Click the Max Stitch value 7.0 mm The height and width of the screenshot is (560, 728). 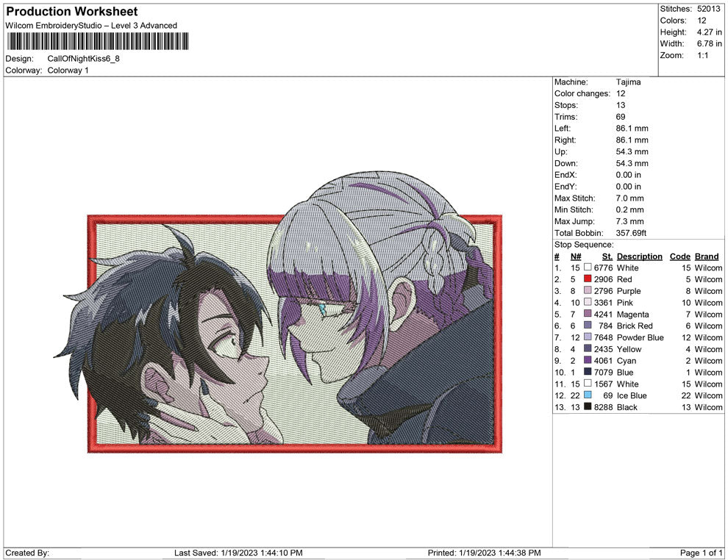point(630,198)
